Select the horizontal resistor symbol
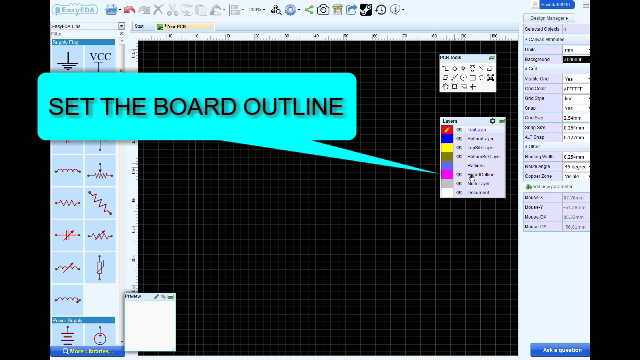 click(x=67, y=202)
